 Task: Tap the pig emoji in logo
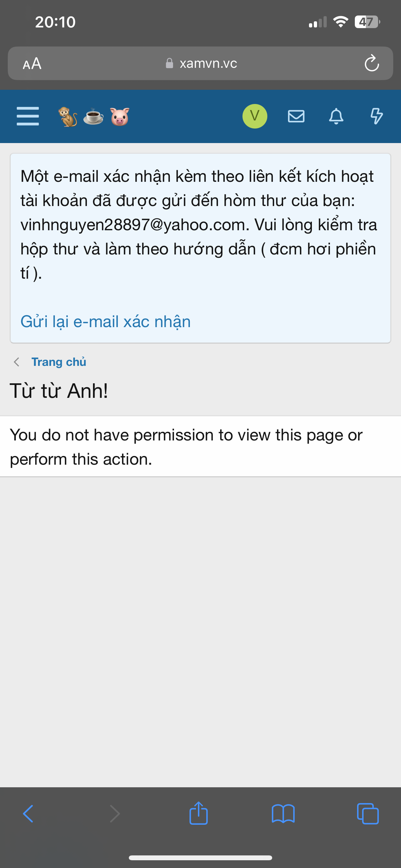coord(120,117)
